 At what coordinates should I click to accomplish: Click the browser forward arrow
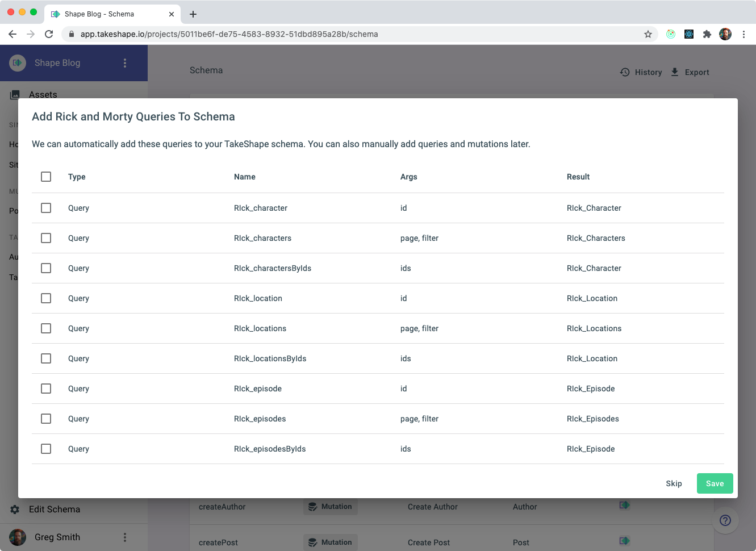click(31, 34)
